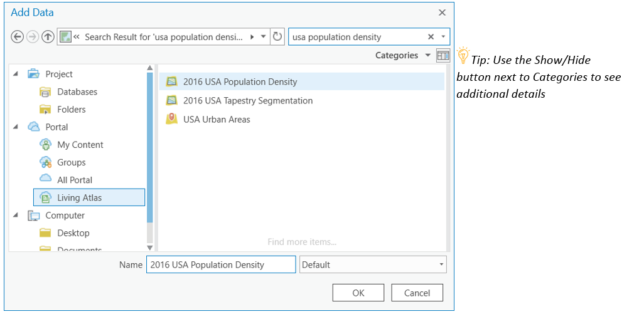Screen dimensions: 644x319
Task: Click the Folders icon in tree
Action: (45, 110)
